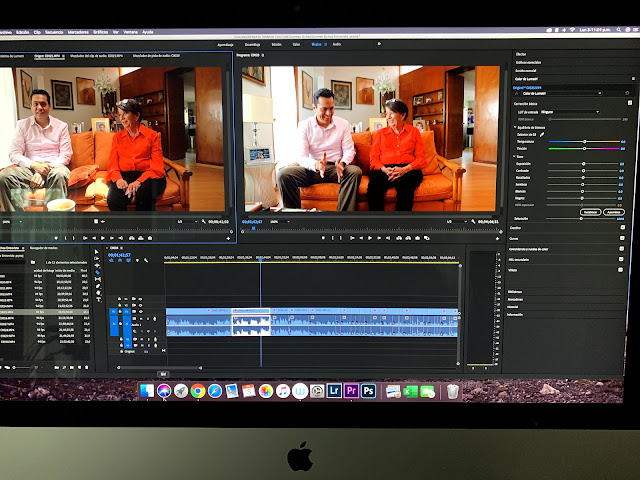Toggle the Creativo section checkbox

[622, 228]
